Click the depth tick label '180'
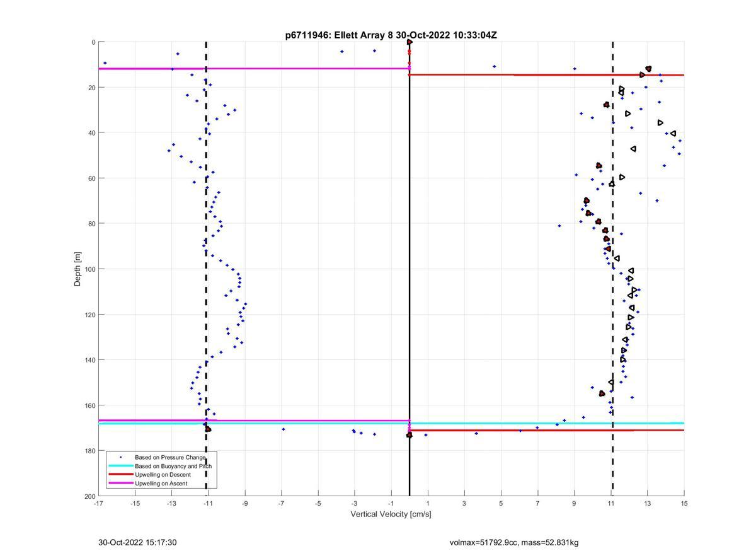756x558 pixels. point(90,451)
